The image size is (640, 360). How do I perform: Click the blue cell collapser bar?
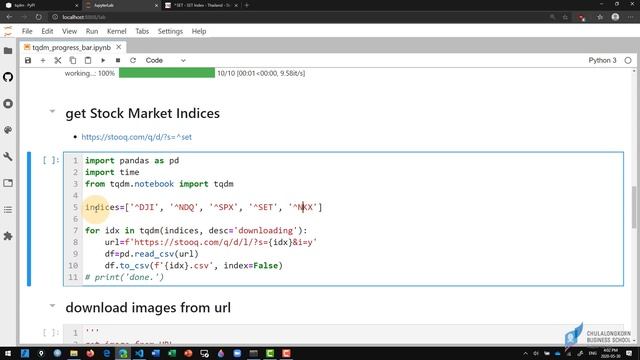pos(29,219)
